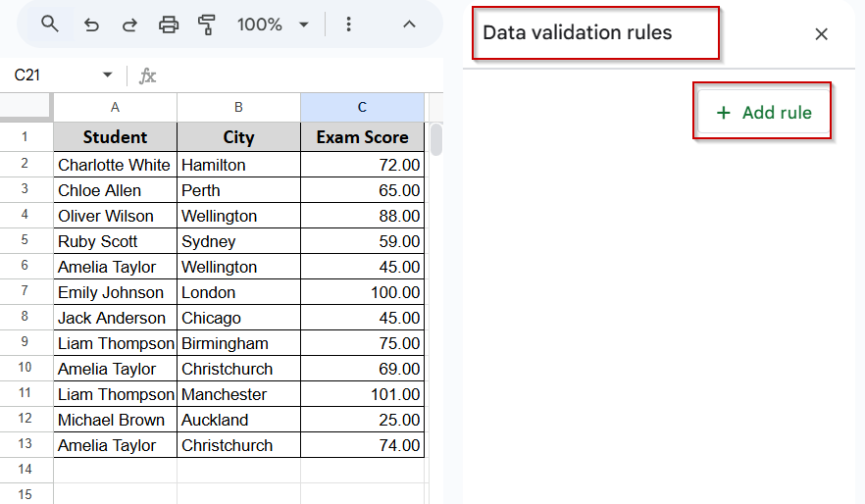Select the score cell 25.00

pyautogui.click(x=362, y=420)
